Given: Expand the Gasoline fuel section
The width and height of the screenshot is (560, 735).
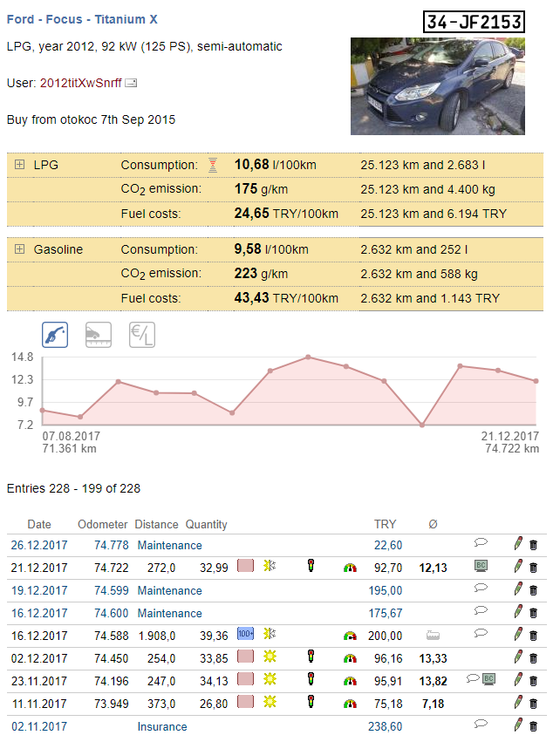Looking at the screenshot, I should click(19, 248).
